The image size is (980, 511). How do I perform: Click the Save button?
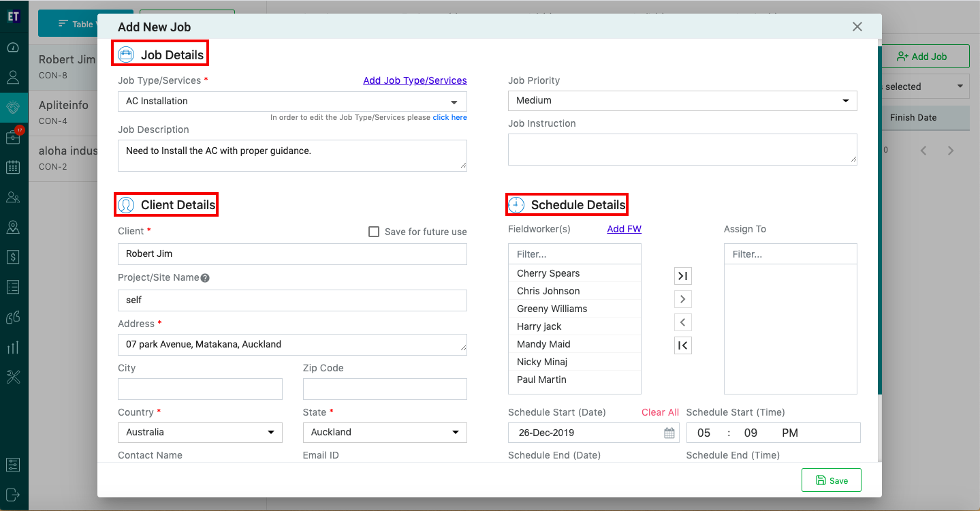point(832,480)
